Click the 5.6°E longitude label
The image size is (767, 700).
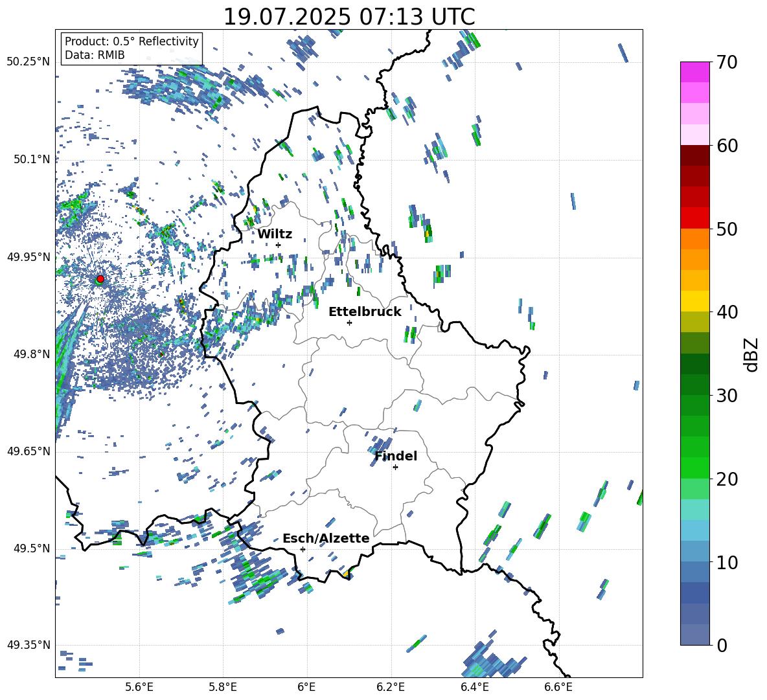click(139, 687)
